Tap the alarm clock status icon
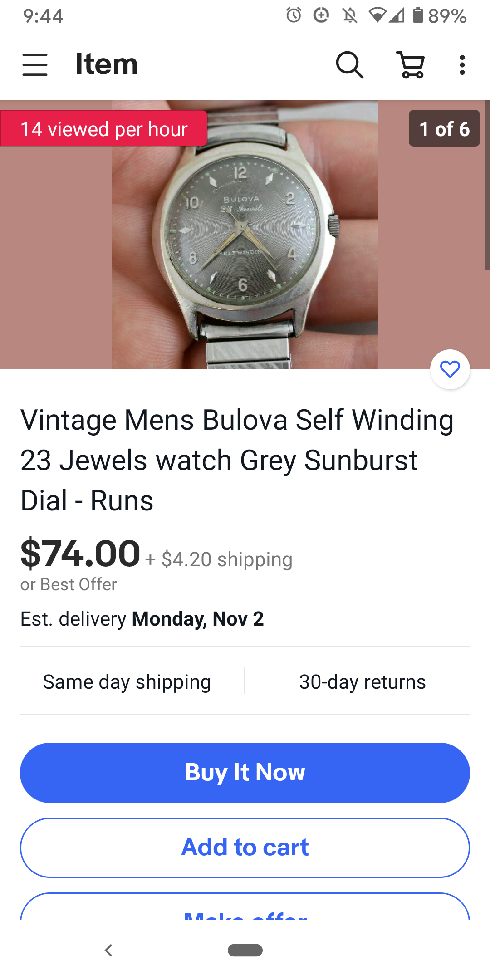This screenshot has width=490, height=980. pyautogui.click(x=294, y=15)
